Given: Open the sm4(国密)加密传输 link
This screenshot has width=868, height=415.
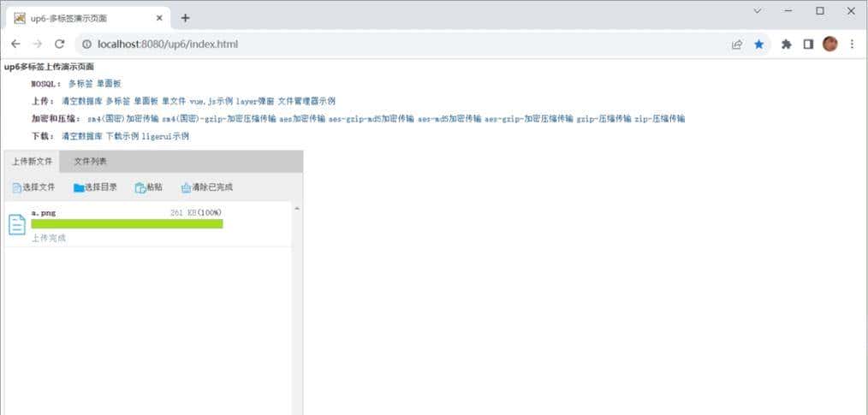Looking at the screenshot, I should pos(123,119).
